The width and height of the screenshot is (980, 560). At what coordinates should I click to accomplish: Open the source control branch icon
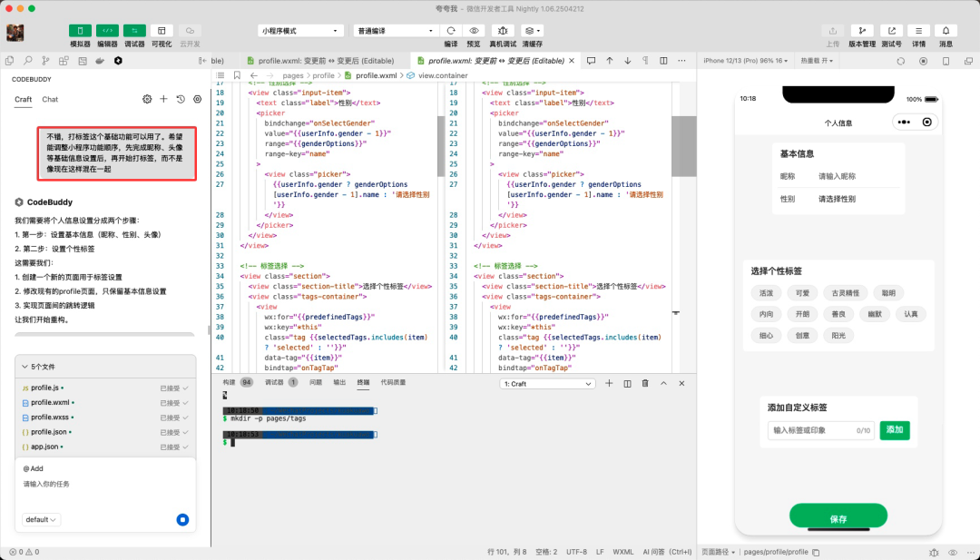tap(46, 61)
